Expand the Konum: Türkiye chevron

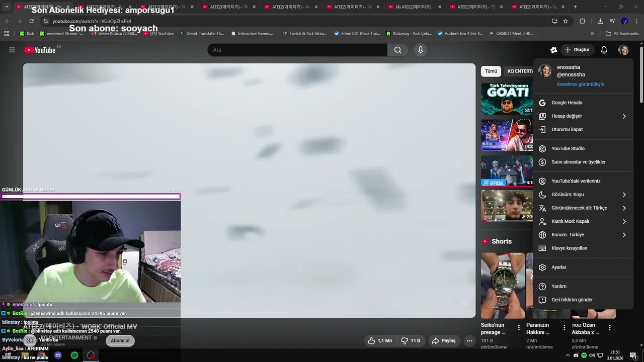coord(624,235)
